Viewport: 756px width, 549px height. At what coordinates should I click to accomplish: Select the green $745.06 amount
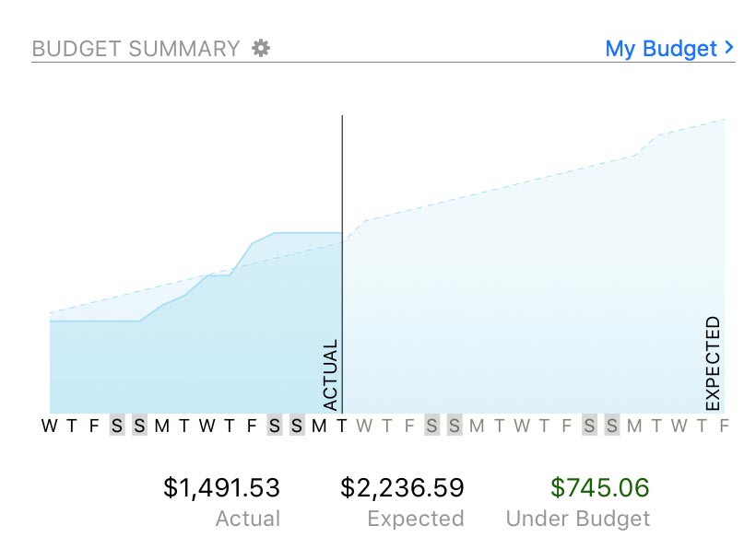(599, 487)
